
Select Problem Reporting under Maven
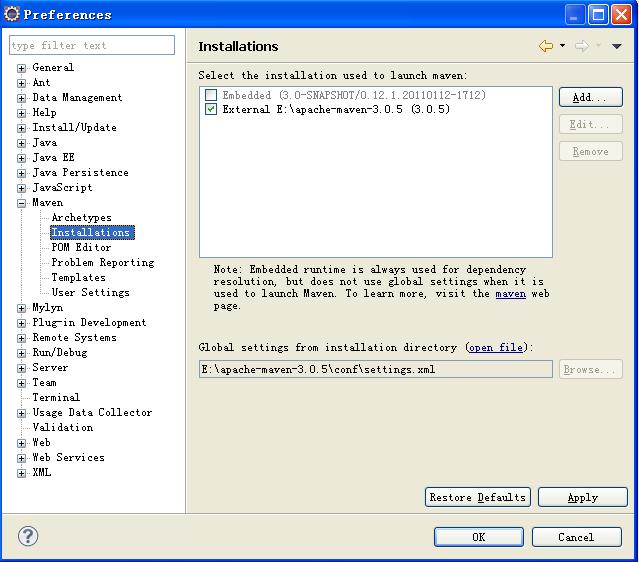[x=103, y=262]
